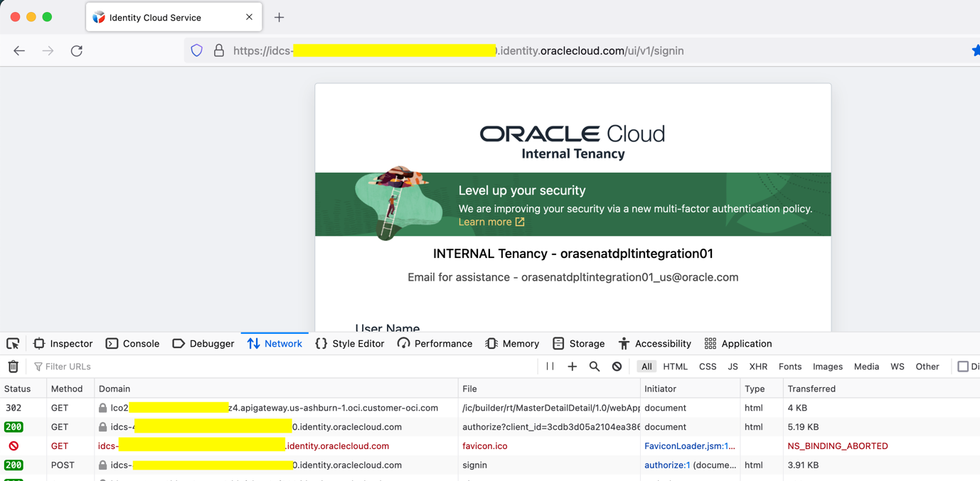Sort by the Initiator column header
The width and height of the screenshot is (980, 481).
[x=690, y=389]
